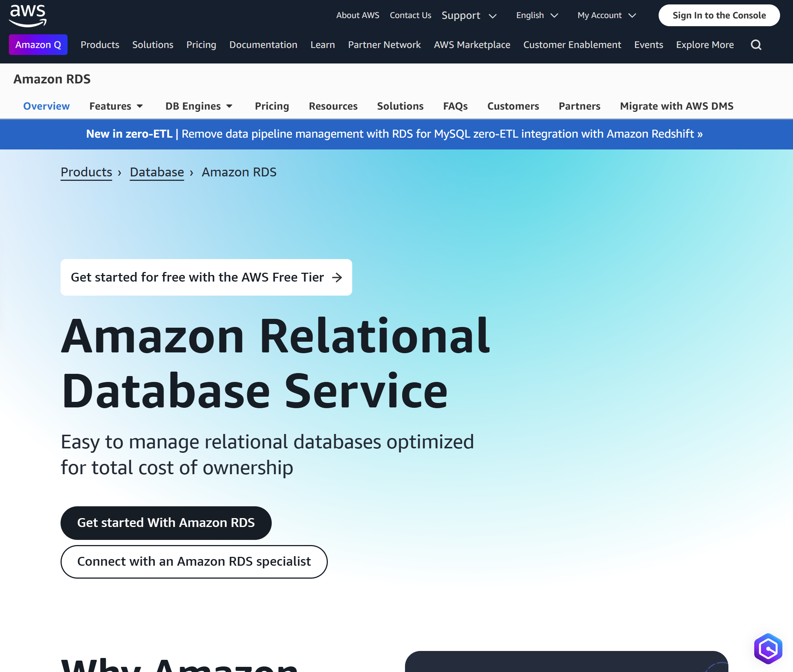Open the search magnifier icon
This screenshot has width=793, height=672.
click(x=756, y=45)
